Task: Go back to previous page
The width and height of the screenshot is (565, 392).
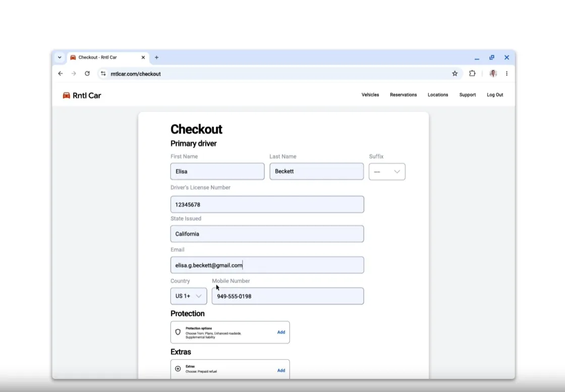Action: click(61, 74)
